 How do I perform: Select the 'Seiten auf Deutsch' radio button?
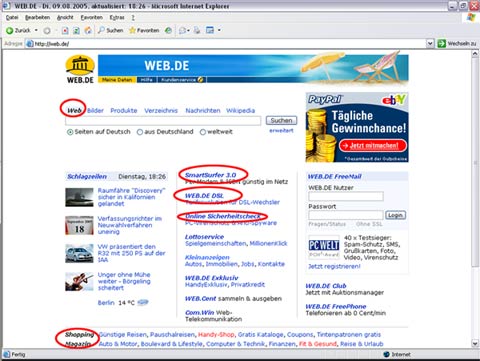pos(70,132)
